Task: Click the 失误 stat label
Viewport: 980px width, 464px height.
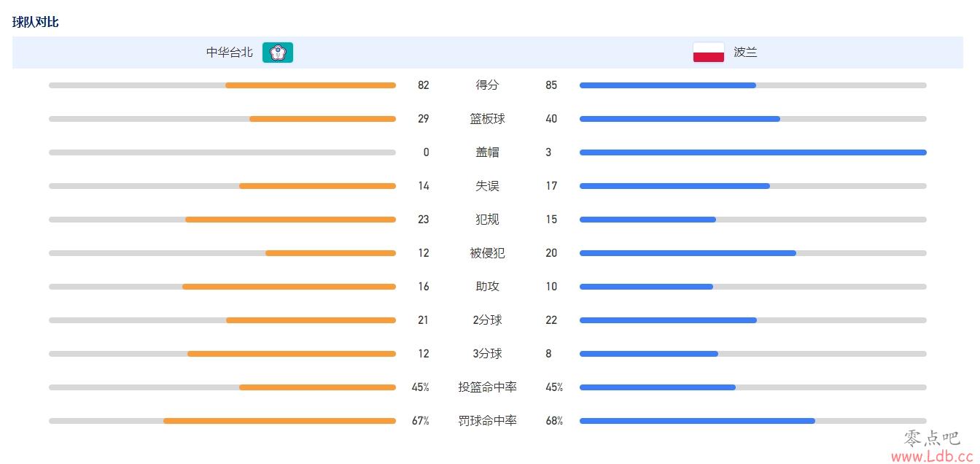Action: pos(487,186)
